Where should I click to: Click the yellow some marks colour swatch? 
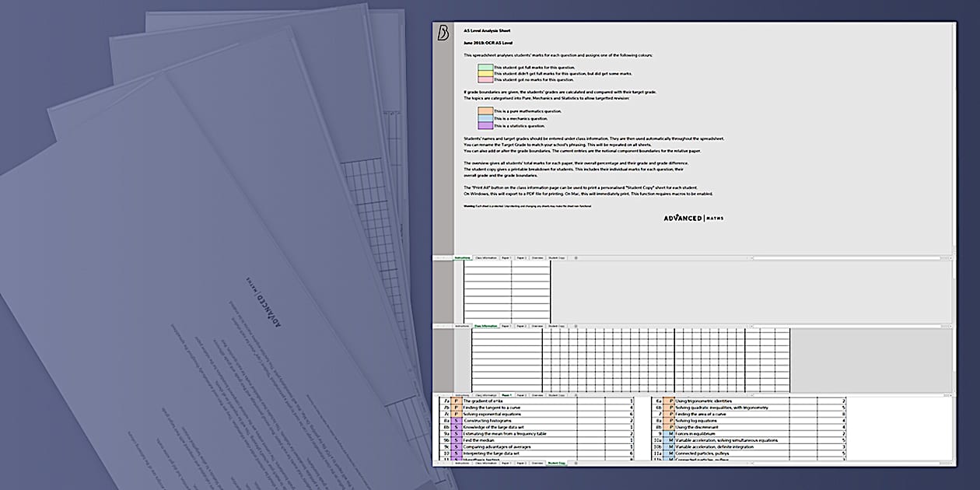click(x=485, y=74)
